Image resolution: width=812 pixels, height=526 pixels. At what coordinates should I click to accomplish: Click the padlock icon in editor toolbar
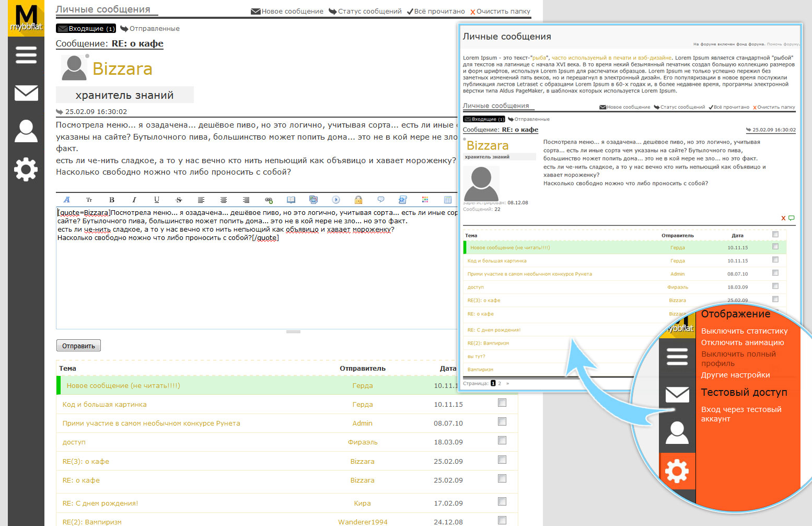click(358, 200)
